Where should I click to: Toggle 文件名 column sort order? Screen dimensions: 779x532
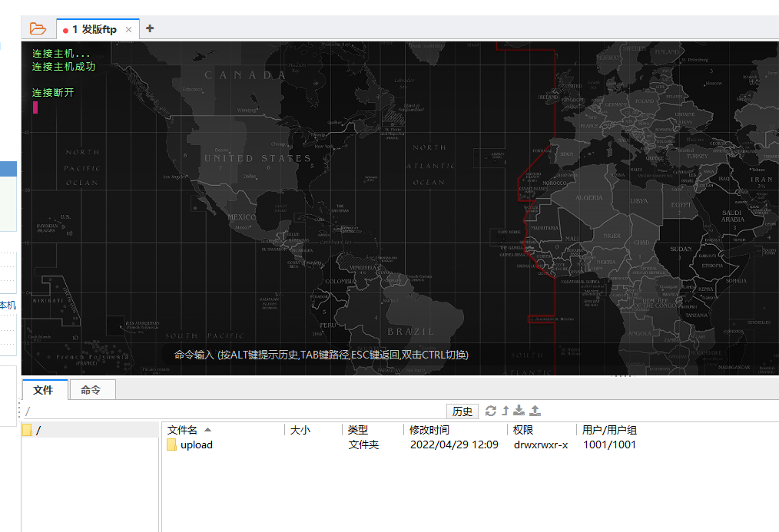tap(184, 430)
